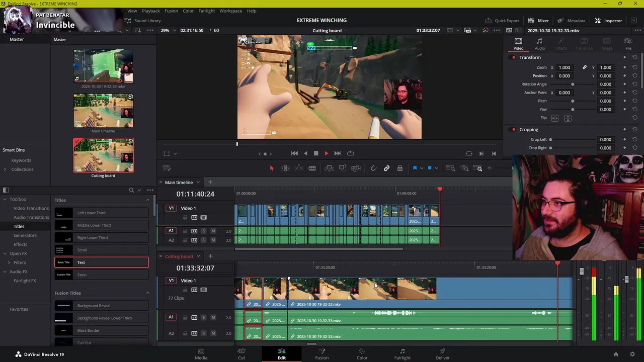Viewport: 644px width, 362px height.
Task: Collapse the Fusion Titles category header
Action: 147,293
